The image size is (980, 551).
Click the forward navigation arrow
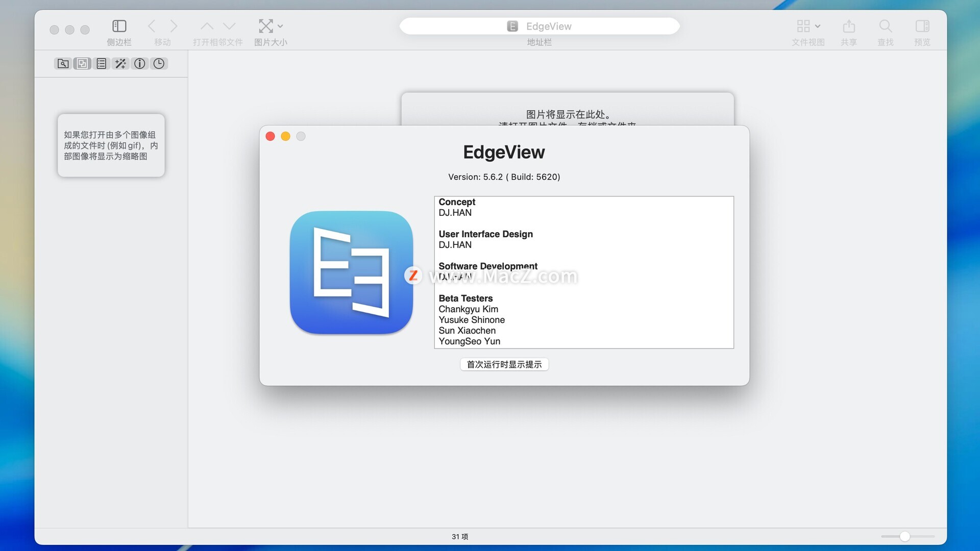pyautogui.click(x=174, y=26)
